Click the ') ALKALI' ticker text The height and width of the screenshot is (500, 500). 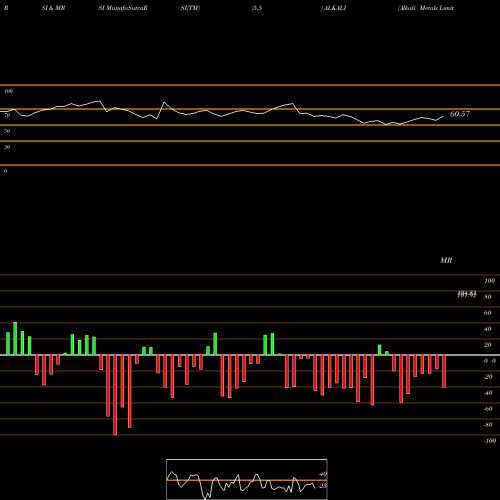coord(333,8)
